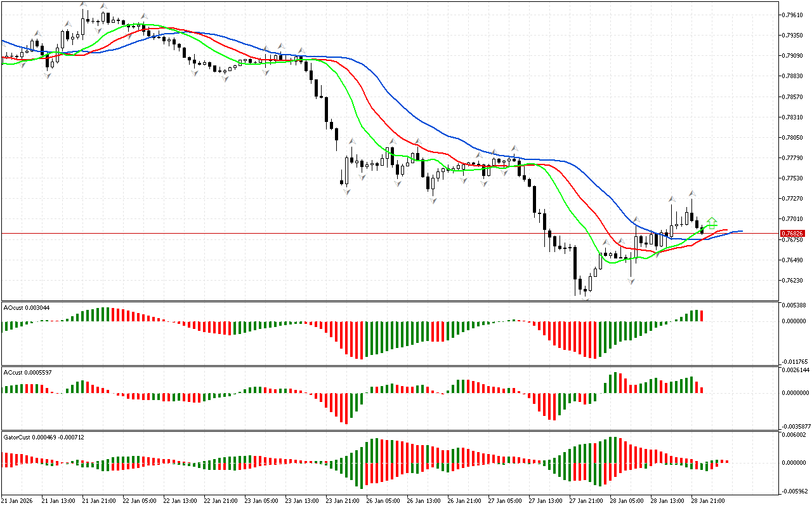Select the up fractal where price meets the blue line on 28 Jan
This screenshot has height=508, width=812.
636,220
